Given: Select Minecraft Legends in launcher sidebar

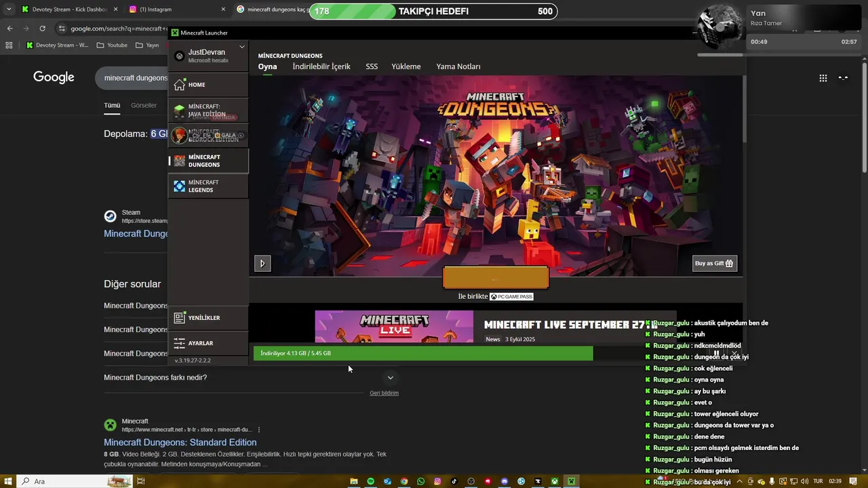Looking at the screenshot, I should [208, 186].
